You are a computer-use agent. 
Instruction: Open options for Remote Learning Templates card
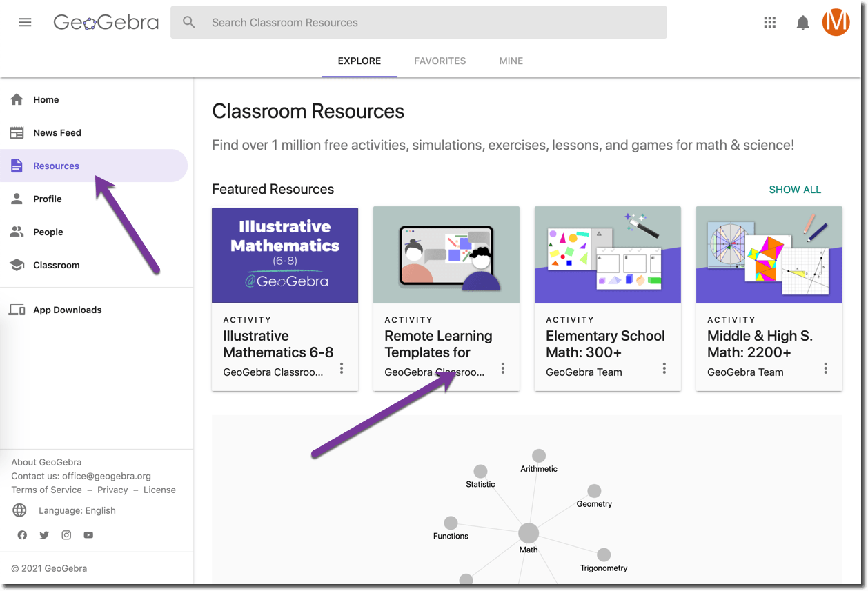tap(503, 368)
